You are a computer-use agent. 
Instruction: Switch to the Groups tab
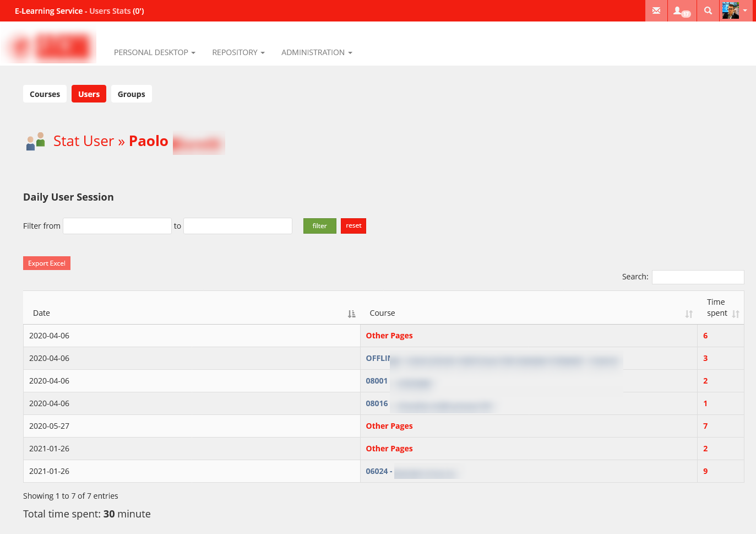pyautogui.click(x=131, y=94)
